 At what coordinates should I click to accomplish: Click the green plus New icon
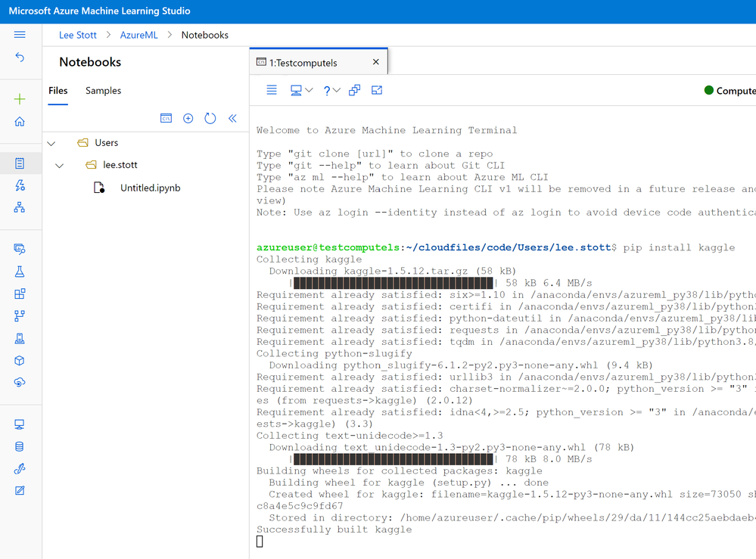point(20,99)
